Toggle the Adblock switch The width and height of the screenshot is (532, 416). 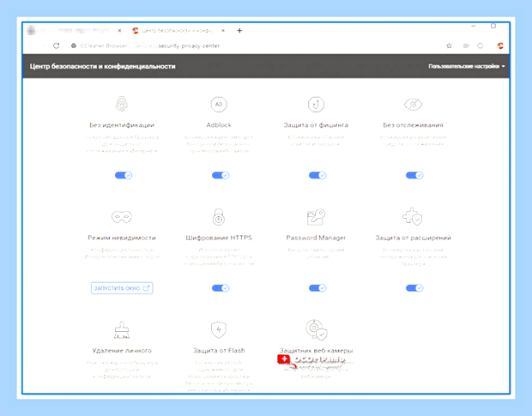pos(221,175)
